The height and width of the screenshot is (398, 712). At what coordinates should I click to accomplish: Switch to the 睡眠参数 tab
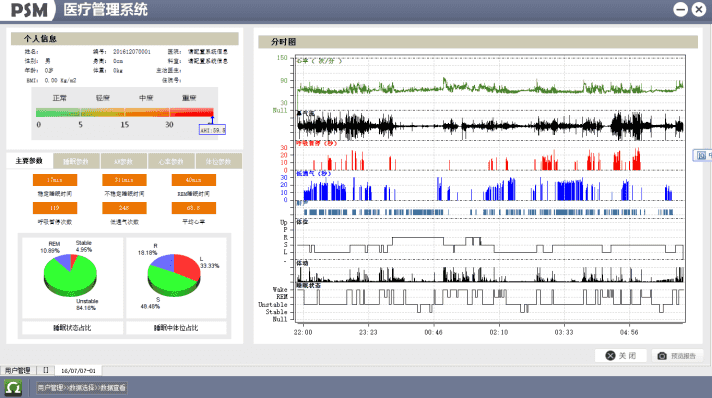pyautogui.click(x=76, y=161)
